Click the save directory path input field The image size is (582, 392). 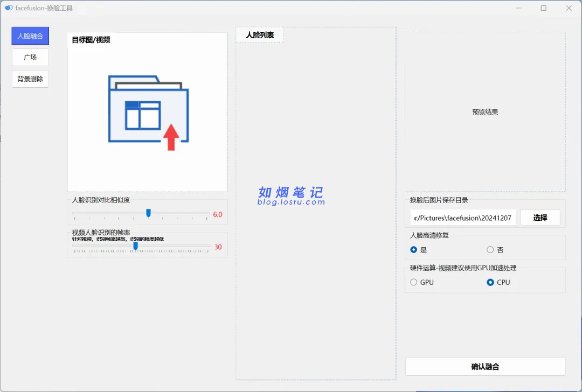463,218
